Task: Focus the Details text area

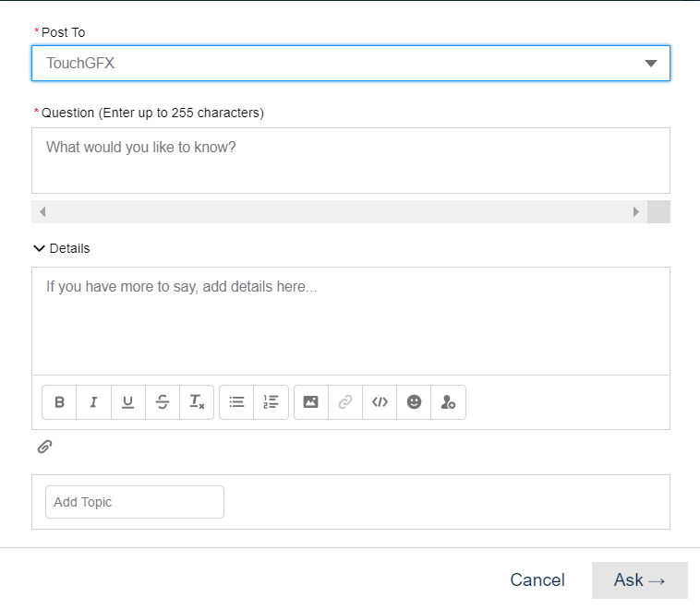Action: (x=351, y=321)
